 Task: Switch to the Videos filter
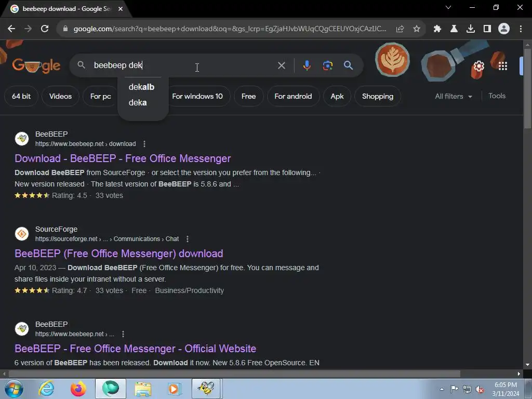tap(60, 96)
